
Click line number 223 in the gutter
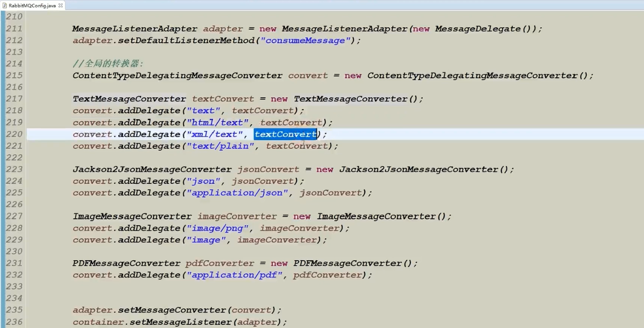point(14,169)
